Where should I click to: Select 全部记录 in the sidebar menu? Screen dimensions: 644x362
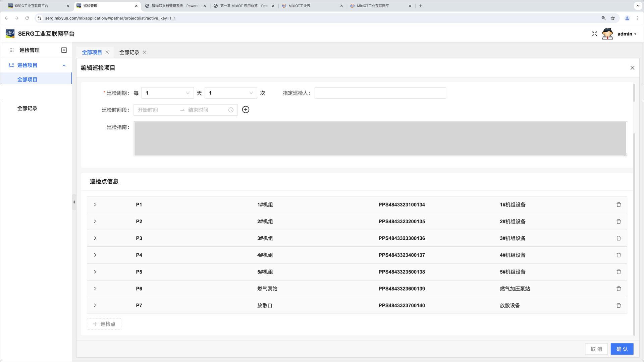pos(27,108)
